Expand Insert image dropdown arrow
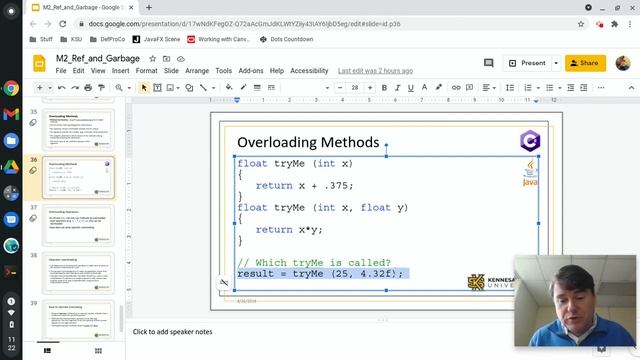Screen dimensions: 640x360 click(x=178, y=88)
